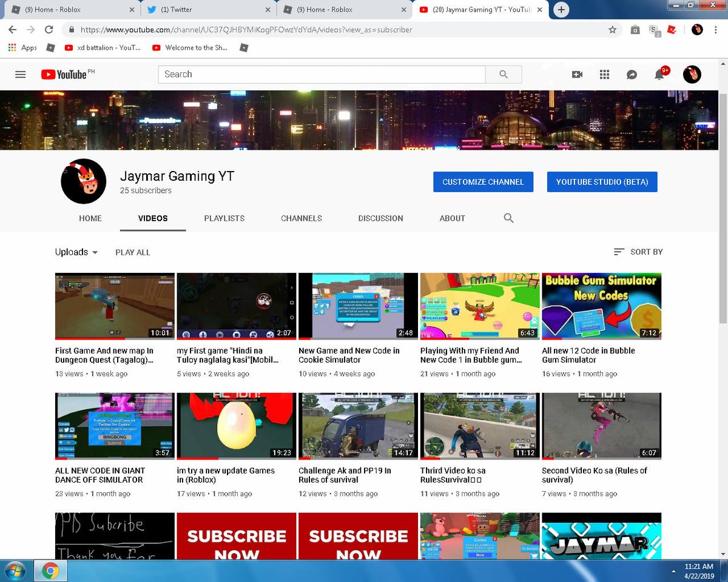Open the 11:12 Rules of Survival thumbnail
The image size is (728, 582).
pos(480,426)
